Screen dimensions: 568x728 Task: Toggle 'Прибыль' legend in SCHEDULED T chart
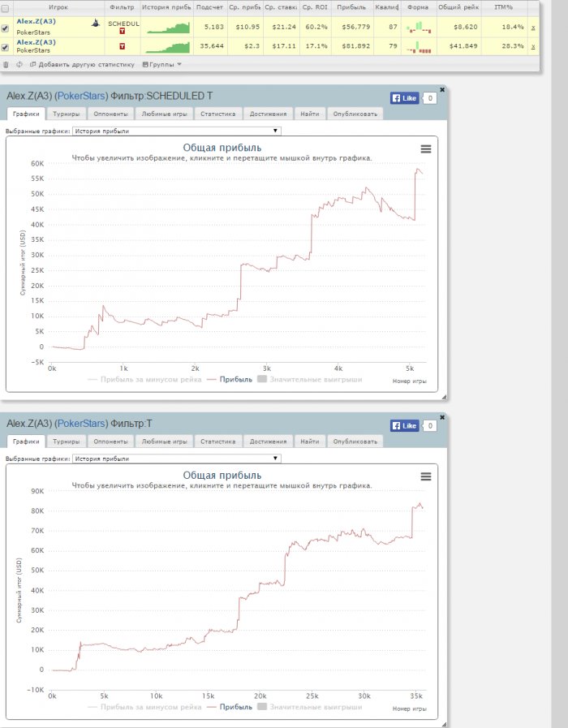(x=230, y=379)
